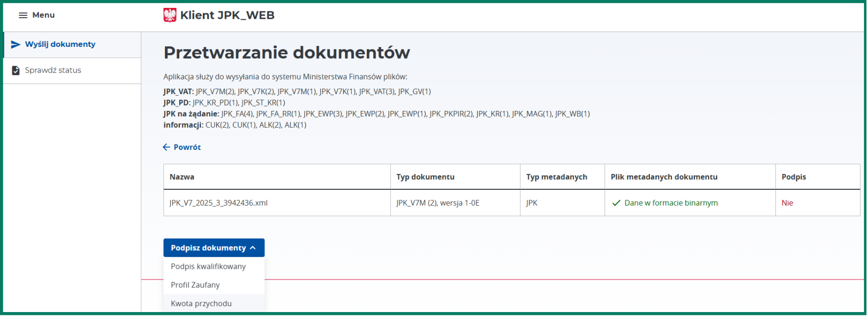Click the Przetwarzanie dokumentów heading
The width and height of the screenshot is (868, 316).
click(287, 53)
